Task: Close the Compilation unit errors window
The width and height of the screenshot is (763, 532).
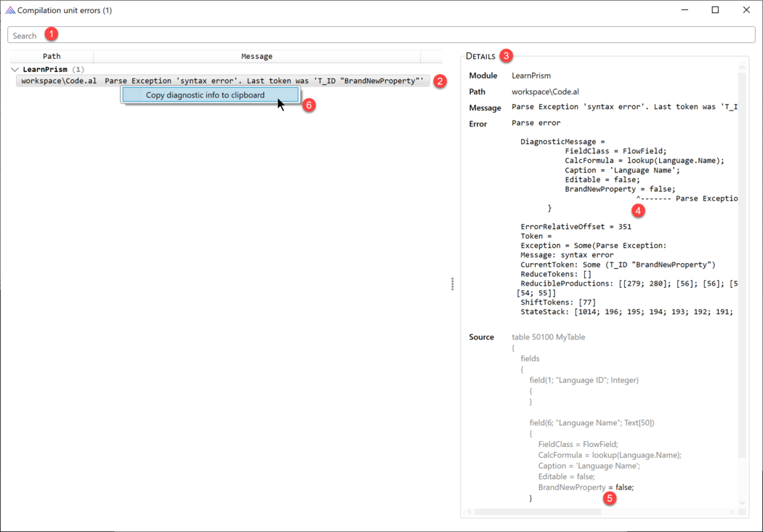Action: pos(746,10)
